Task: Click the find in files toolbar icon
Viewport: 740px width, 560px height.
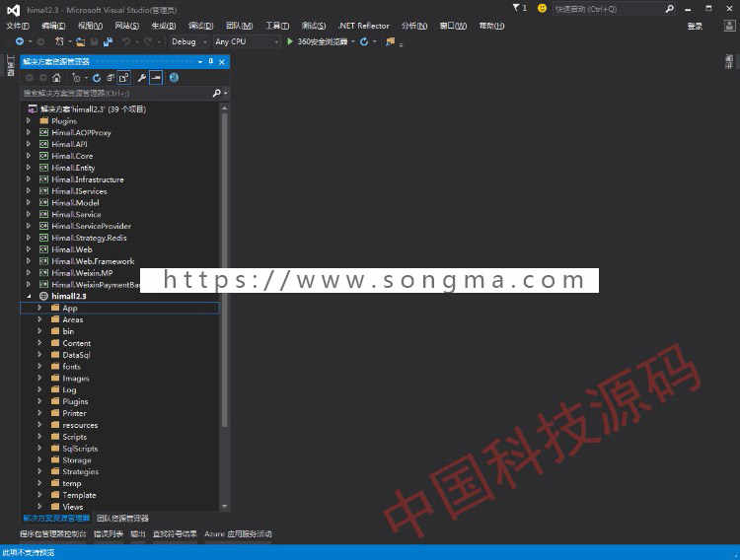Action: coord(390,41)
